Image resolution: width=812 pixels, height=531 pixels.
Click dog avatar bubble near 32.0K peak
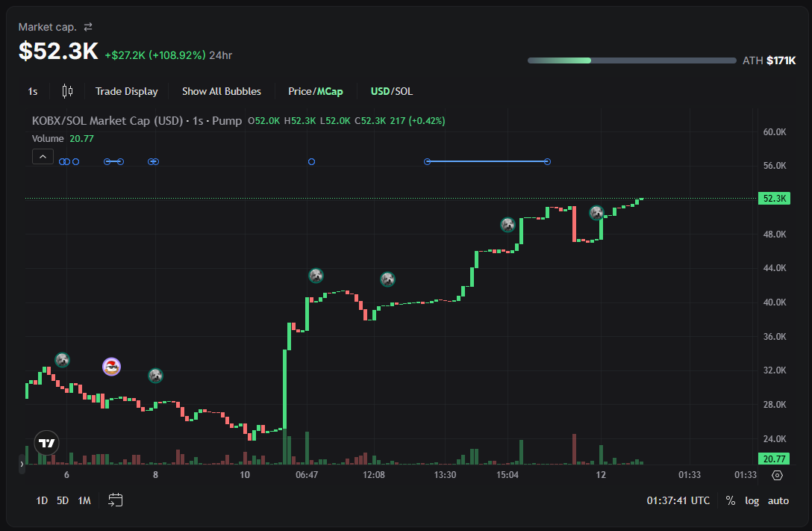click(63, 360)
